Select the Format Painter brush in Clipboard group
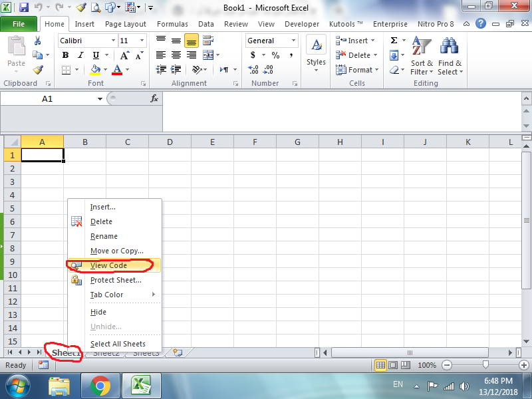Viewport: 532px width, 399px height. [x=38, y=70]
